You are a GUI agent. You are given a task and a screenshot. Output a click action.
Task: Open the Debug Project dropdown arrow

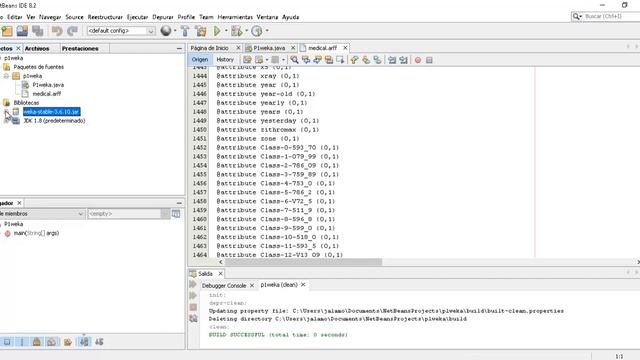click(x=246, y=31)
